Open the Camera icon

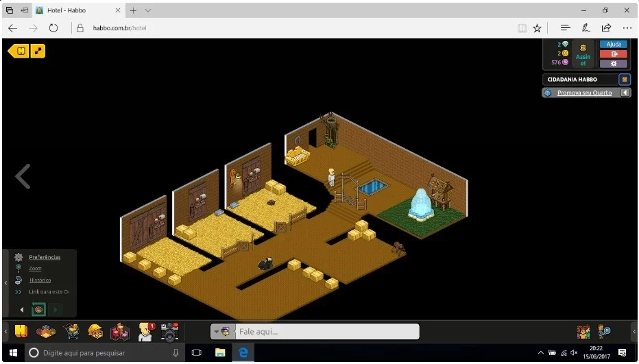point(170,332)
